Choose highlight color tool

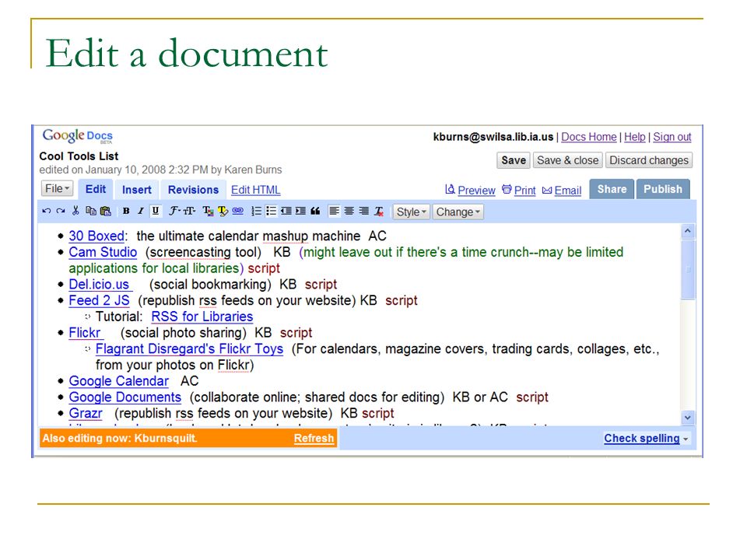click(x=223, y=211)
